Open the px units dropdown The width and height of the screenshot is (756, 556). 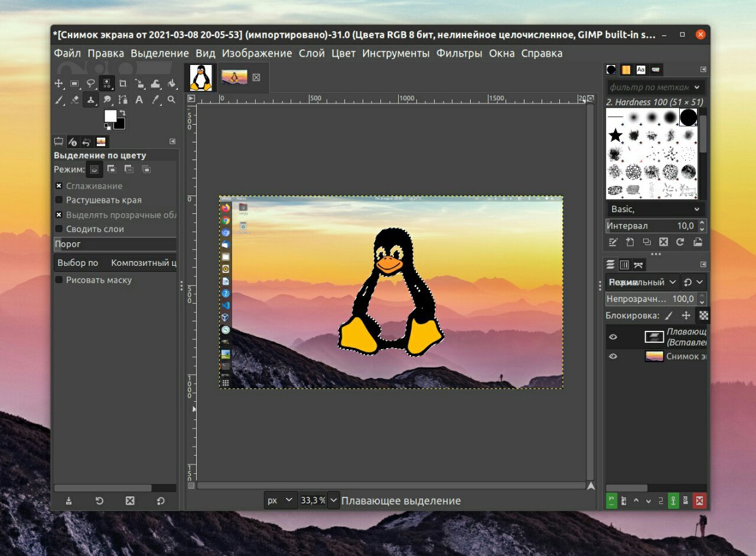pyautogui.click(x=281, y=500)
